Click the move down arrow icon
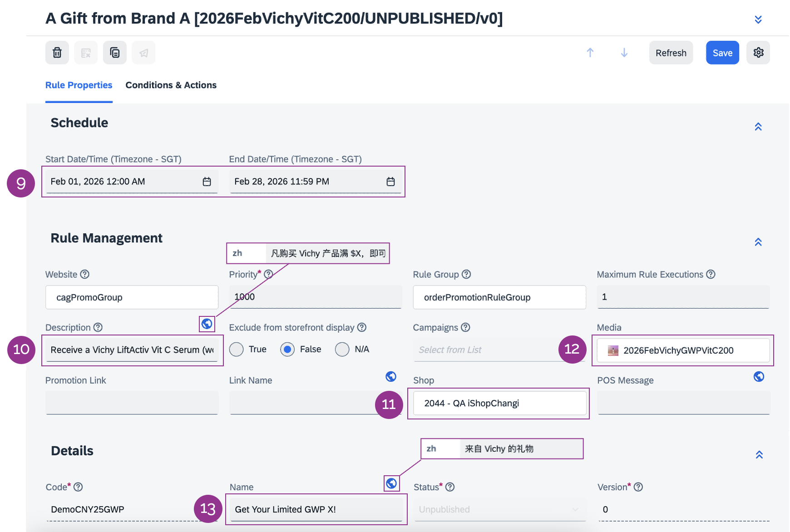This screenshot has width=790, height=532. [x=624, y=53]
